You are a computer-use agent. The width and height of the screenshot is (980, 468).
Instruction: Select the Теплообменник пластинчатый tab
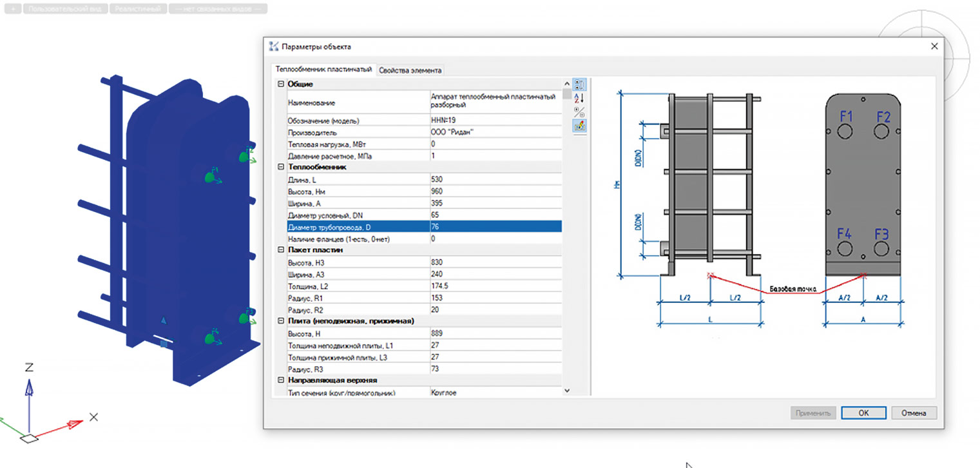click(x=323, y=69)
